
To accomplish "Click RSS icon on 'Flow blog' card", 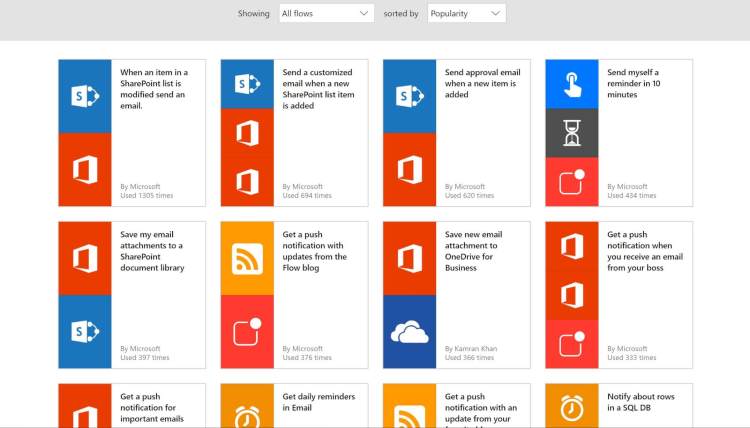I will click(247, 258).
